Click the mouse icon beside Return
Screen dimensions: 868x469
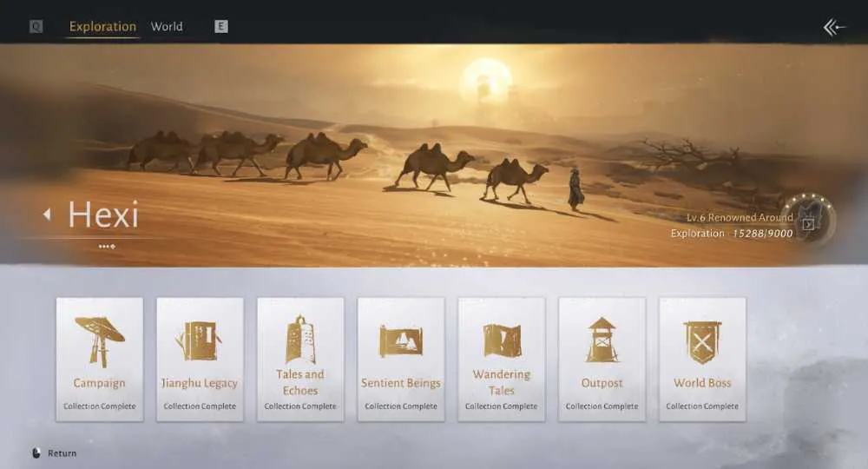[36, 453]
